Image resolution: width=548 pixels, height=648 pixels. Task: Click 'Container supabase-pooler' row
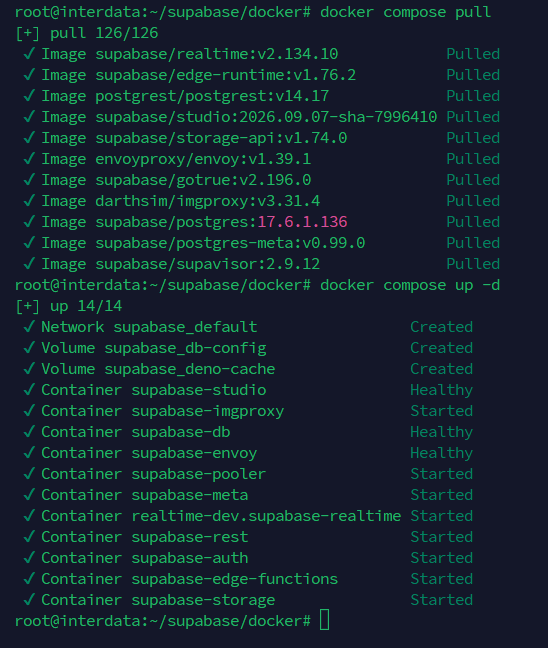pos(248,474)
